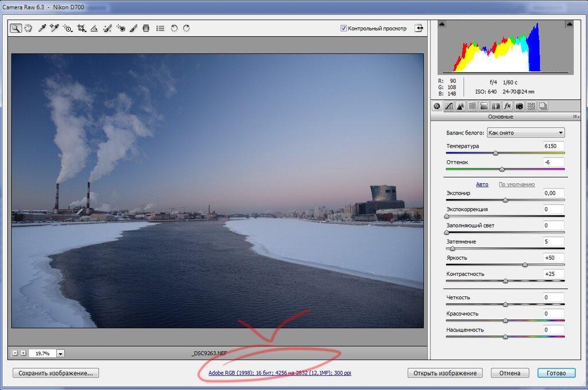Click the Оттенок slider handle
This screenshot has height=390, width=588.
[502, 169]
